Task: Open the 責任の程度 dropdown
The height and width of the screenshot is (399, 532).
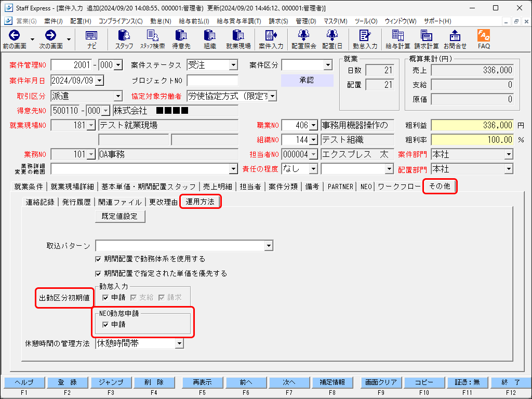Action: coord(313,169)
